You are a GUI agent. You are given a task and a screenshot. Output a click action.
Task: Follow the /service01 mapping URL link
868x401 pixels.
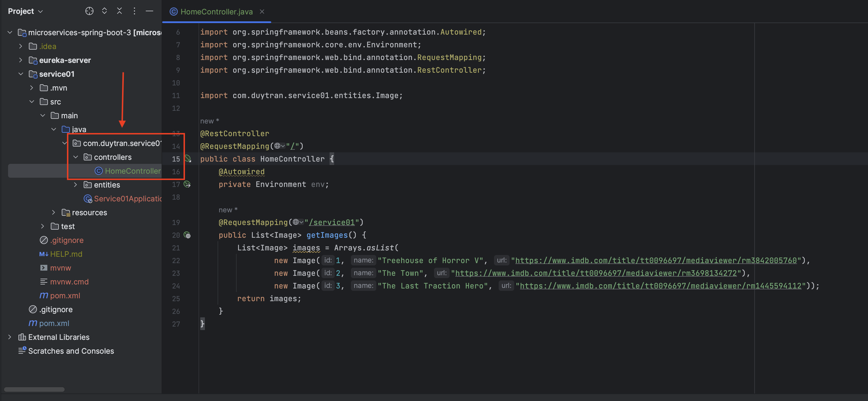click(x=332, y=222)
